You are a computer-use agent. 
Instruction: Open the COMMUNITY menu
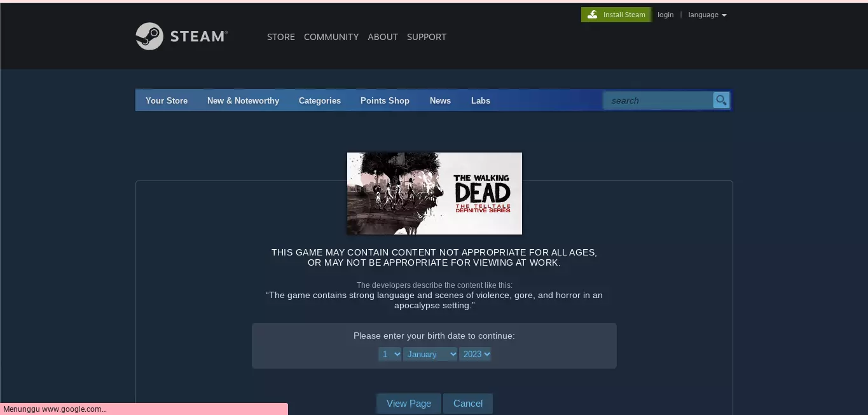coord(331,37)
